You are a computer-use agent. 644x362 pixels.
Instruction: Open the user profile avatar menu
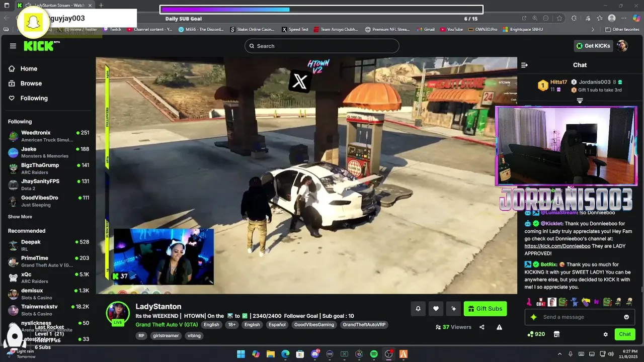point(622,46)
